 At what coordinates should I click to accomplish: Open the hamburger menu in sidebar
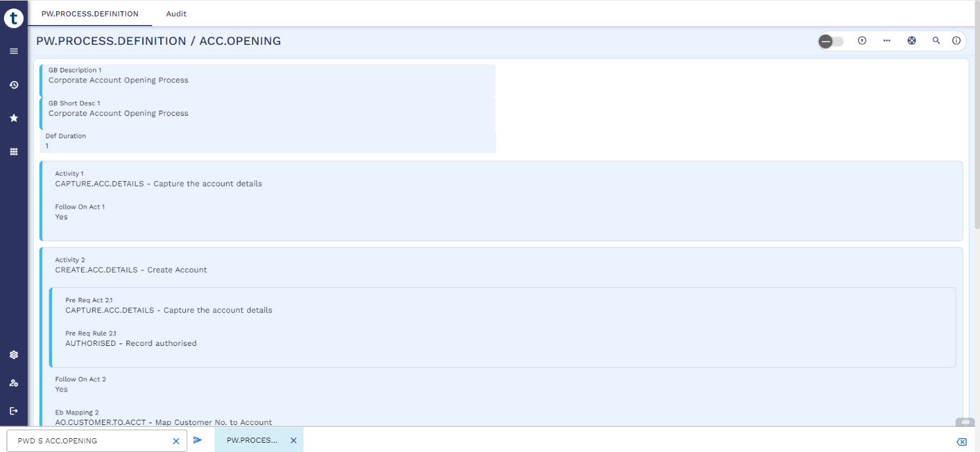point(14,51)
